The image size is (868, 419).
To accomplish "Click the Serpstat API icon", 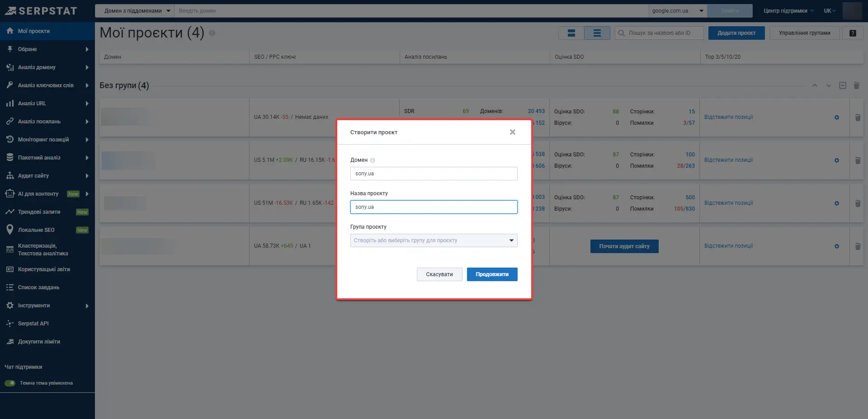I will [x=9, y=324].
